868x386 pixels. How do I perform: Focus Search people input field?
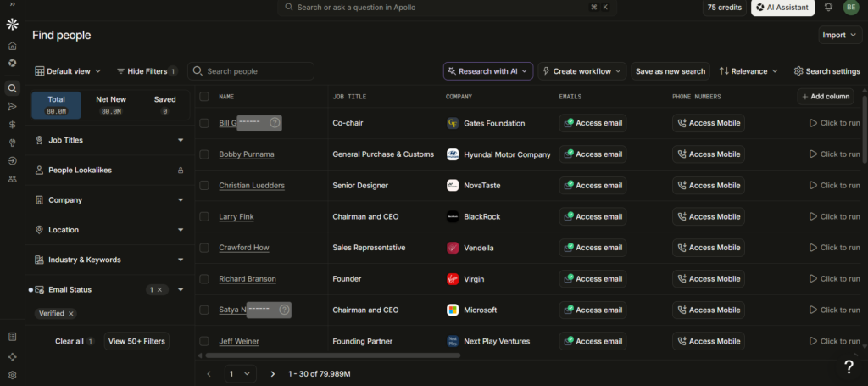click(251, 71)
